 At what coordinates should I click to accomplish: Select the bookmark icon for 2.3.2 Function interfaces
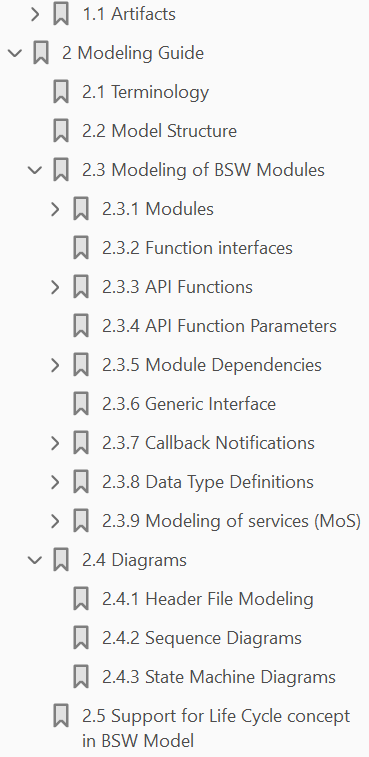click(x=81, y=248)
